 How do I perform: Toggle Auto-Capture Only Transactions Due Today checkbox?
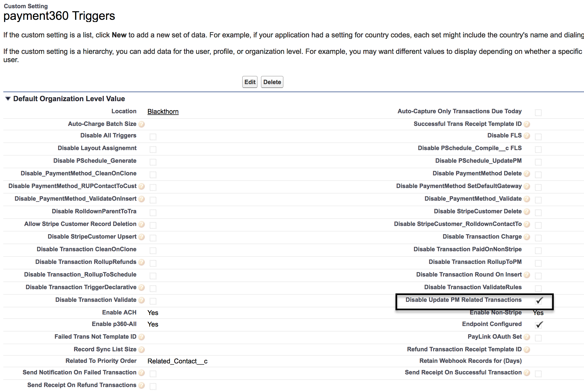click(538, 112)
